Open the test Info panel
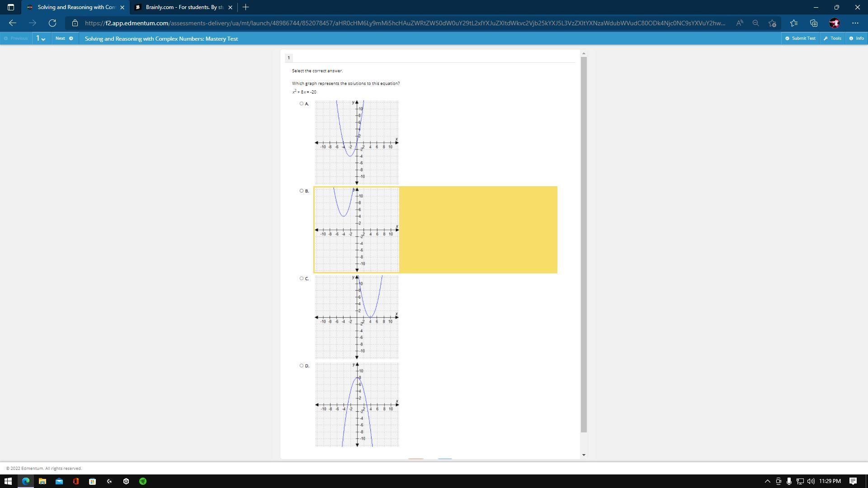 856,38
